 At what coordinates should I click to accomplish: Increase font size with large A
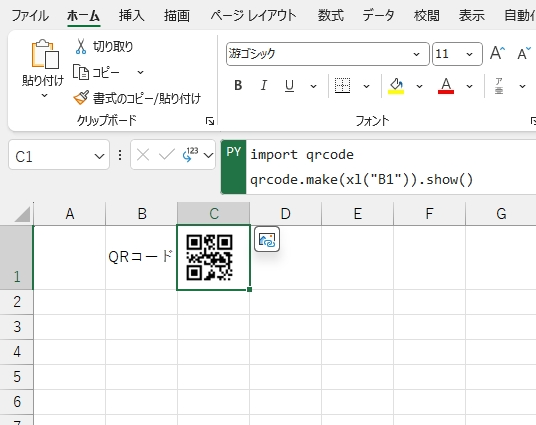point(497,54)
